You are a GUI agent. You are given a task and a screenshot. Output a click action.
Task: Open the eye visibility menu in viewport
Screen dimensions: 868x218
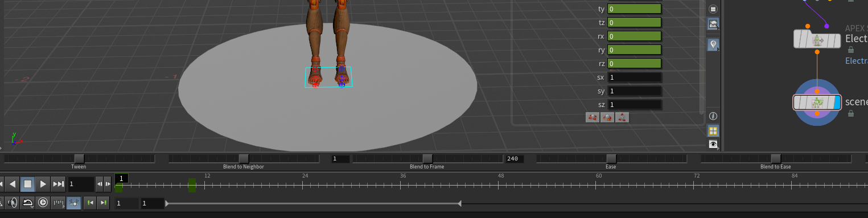[713, 145]
